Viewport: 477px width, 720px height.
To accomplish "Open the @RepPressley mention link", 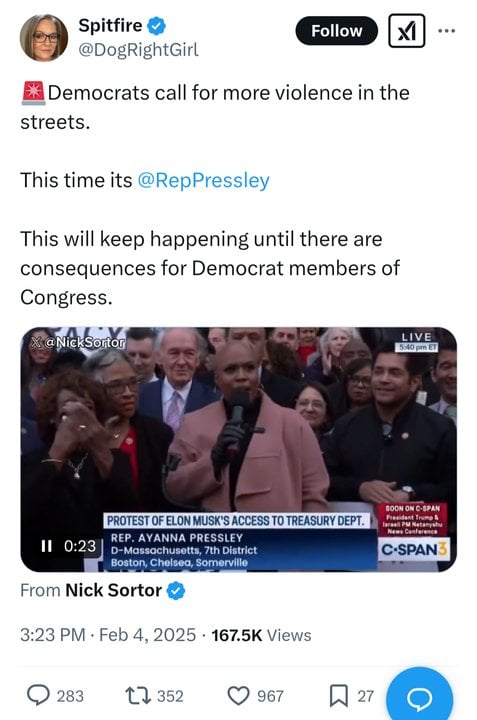I will pyautogui.click(x=203, y=180).
